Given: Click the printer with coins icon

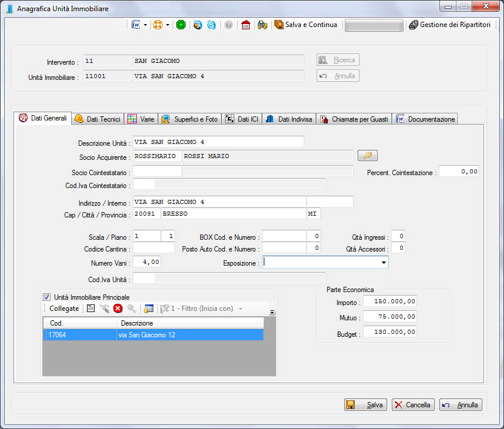Looking at the screenshot, I should pos(263,25).
